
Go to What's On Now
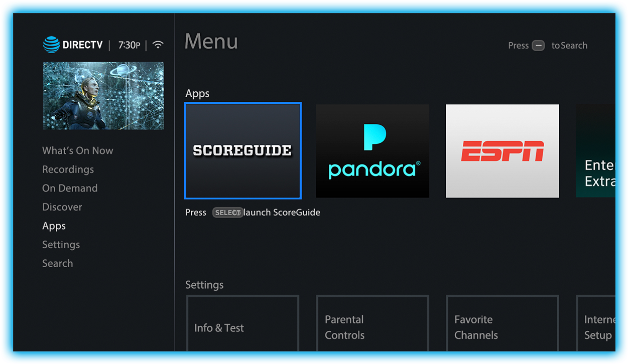coord(78,150)
